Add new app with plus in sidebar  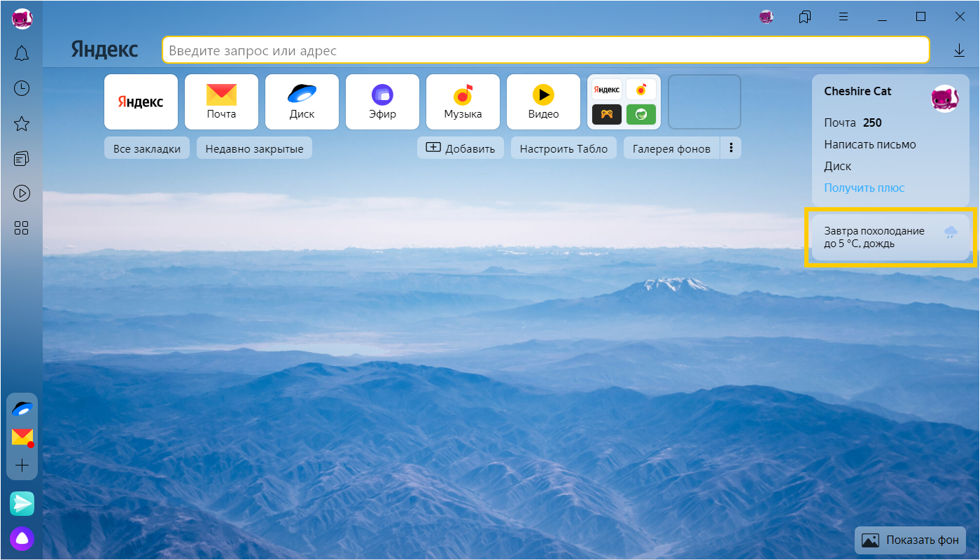click(22, 465)
